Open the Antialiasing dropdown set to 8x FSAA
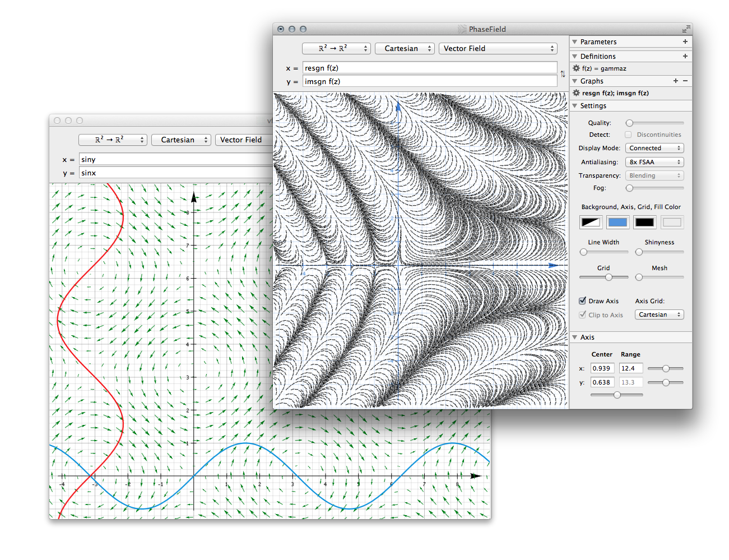The image size is (729, 560). (654, 162)
